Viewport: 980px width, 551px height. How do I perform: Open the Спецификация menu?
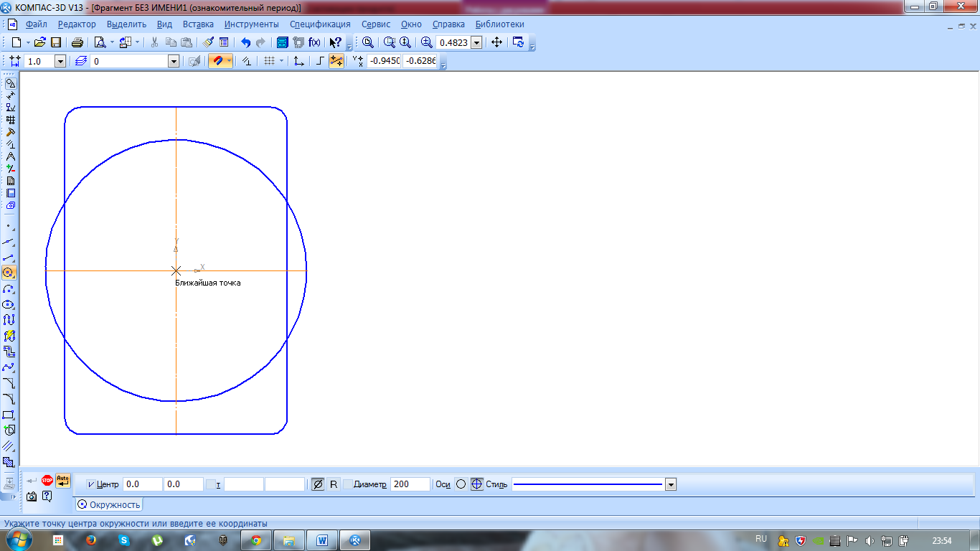320,24
